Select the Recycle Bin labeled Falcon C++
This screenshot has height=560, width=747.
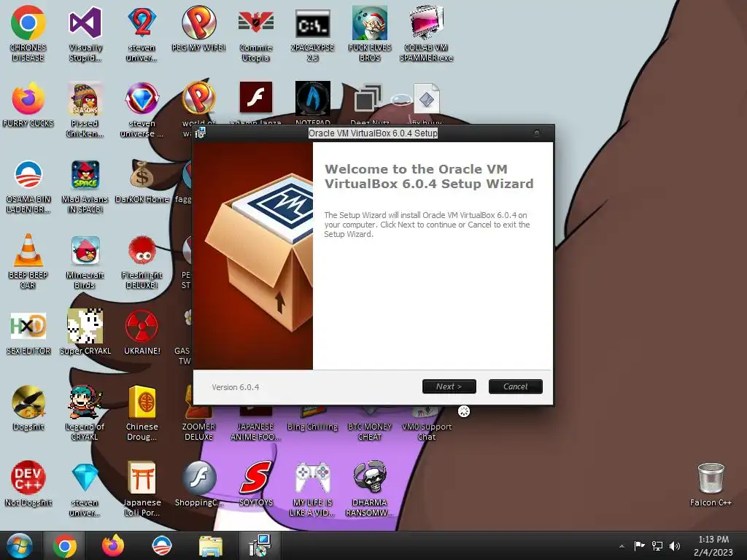click(x=711, y=485)
